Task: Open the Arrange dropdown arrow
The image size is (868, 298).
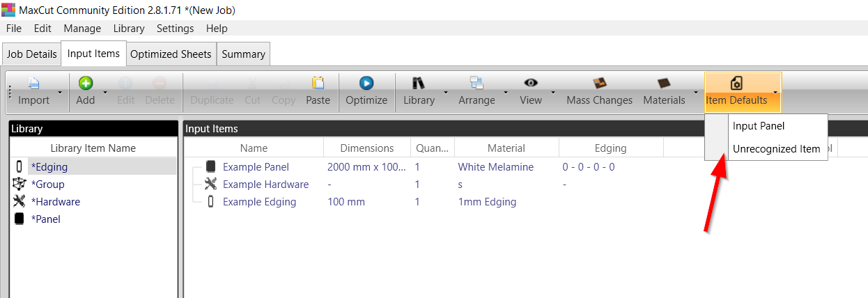Action: [505, 92]
